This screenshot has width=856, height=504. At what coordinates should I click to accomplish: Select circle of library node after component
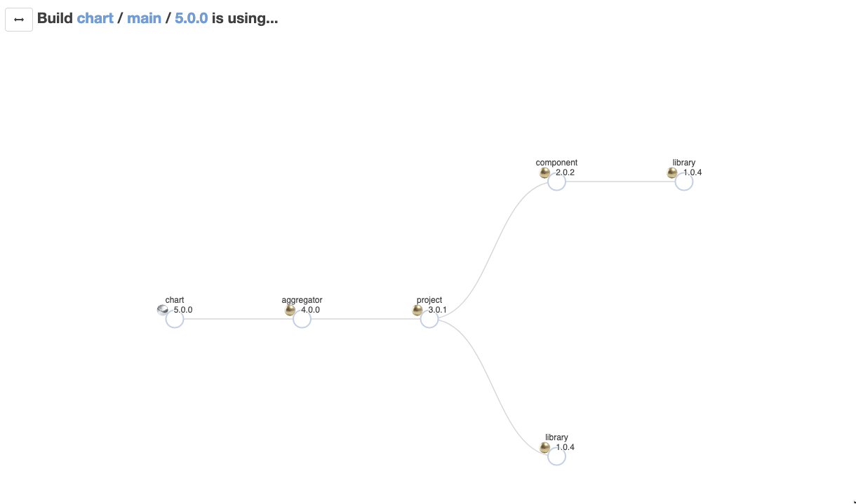click(x=684, y=182)
